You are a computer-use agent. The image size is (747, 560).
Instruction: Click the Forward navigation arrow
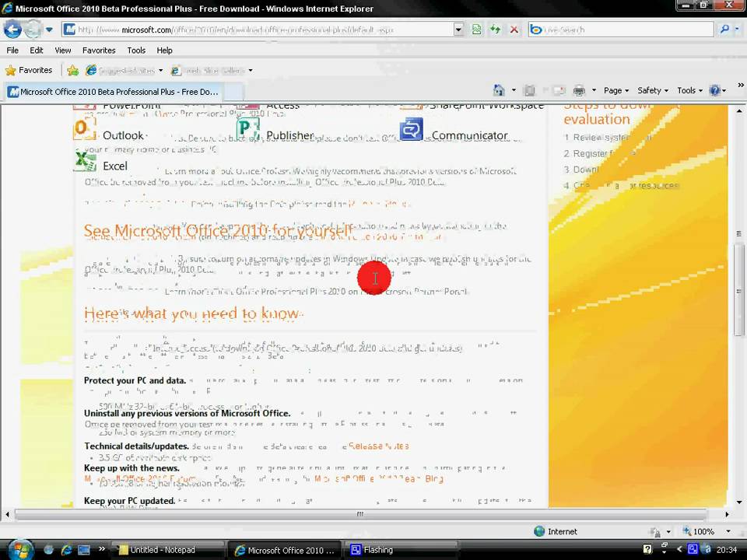[x=33, y=30]
